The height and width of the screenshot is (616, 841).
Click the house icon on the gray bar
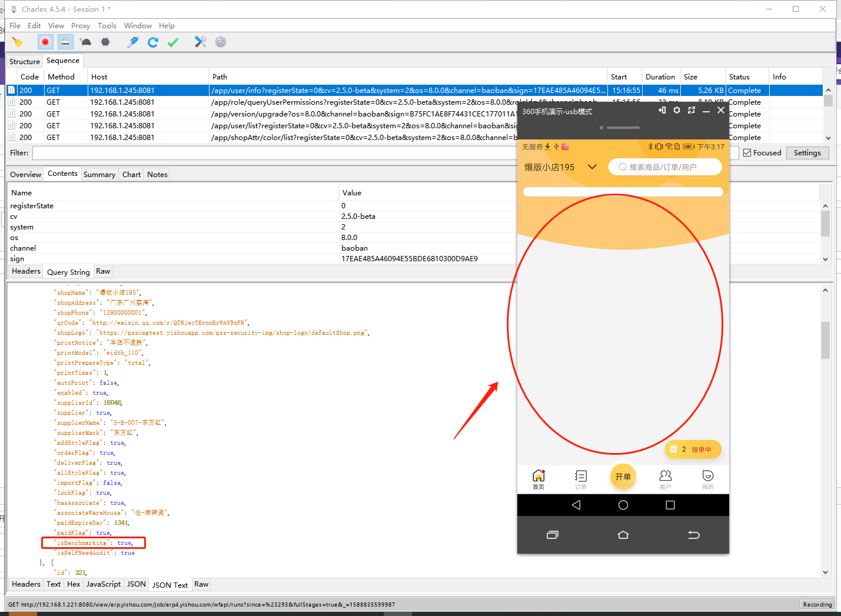tap(623, 535)
